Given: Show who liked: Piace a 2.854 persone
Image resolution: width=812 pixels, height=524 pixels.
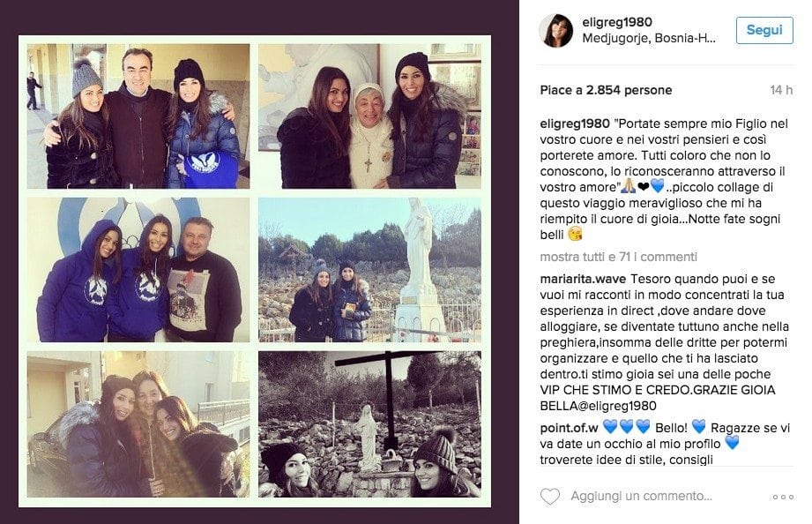Looking at the screenshot, I should point(606,90).
